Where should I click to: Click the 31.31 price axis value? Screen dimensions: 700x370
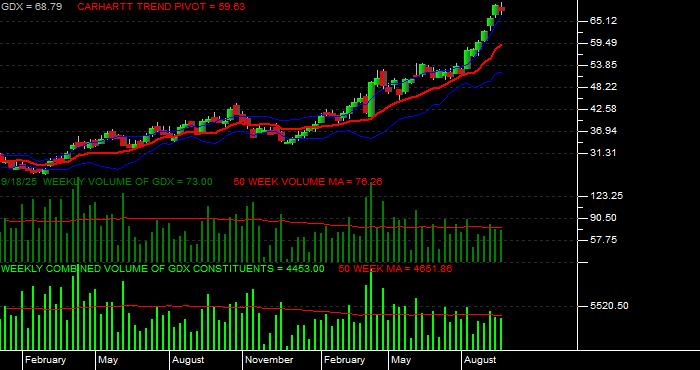coord(603,153)
